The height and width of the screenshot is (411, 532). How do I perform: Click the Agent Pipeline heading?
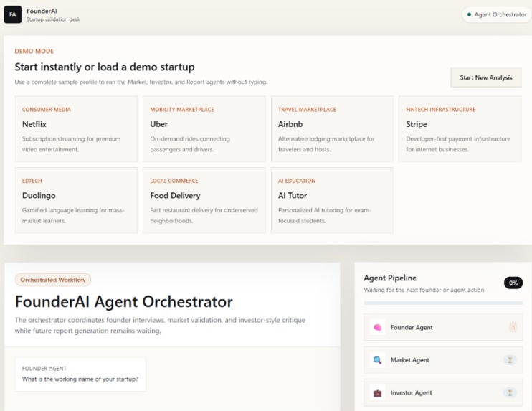(390, 278)
